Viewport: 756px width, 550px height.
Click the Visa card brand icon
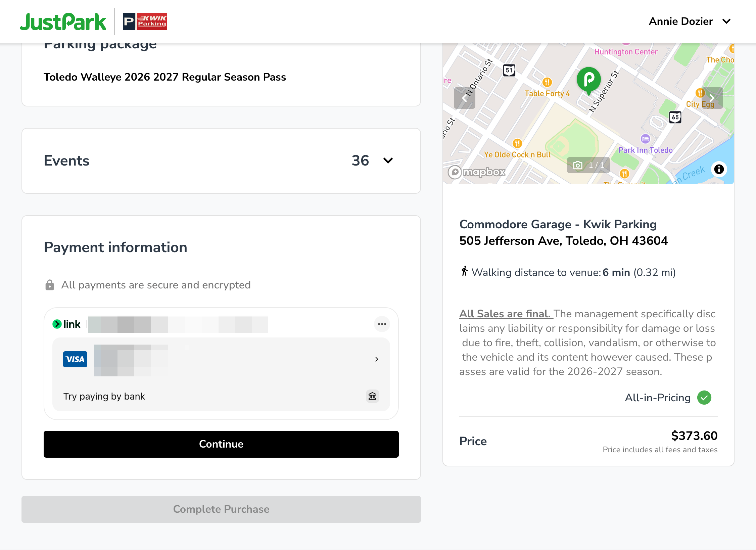(x=75, y=359)
